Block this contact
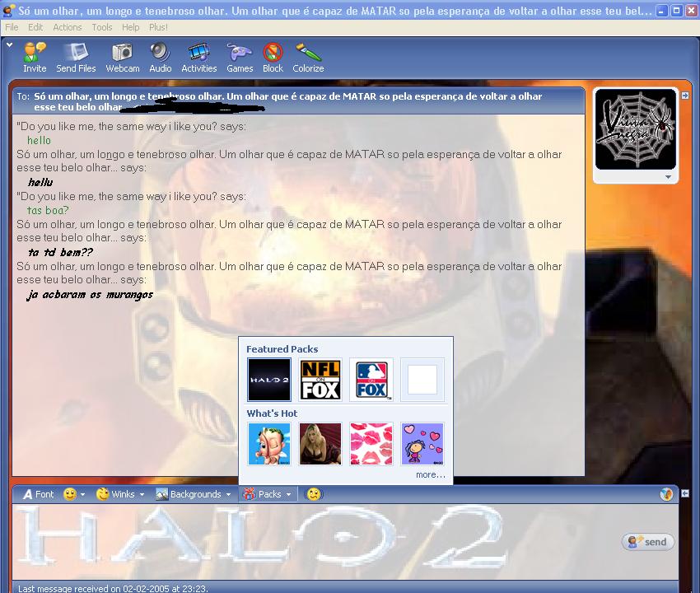 point(273,58)
